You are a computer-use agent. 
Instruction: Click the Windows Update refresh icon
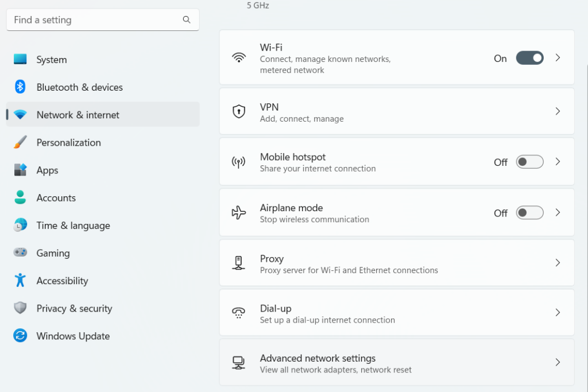tap(20, 335)
